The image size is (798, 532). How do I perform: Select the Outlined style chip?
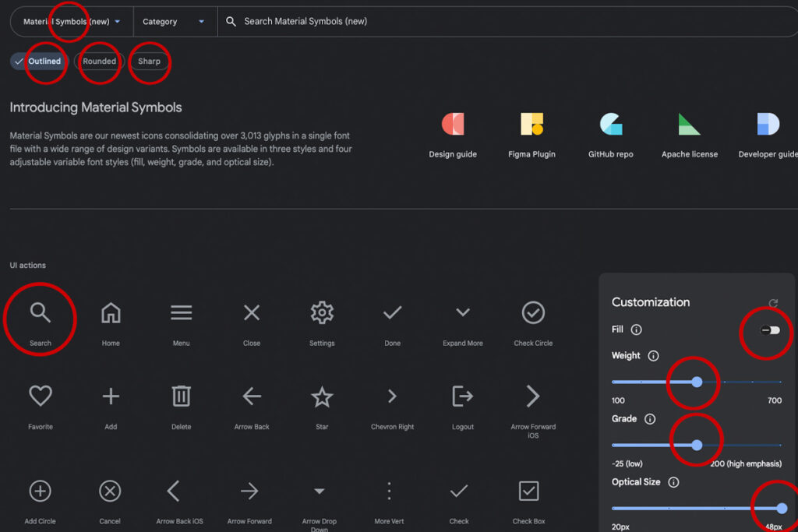pyautogui.click(x=39, y=61)
